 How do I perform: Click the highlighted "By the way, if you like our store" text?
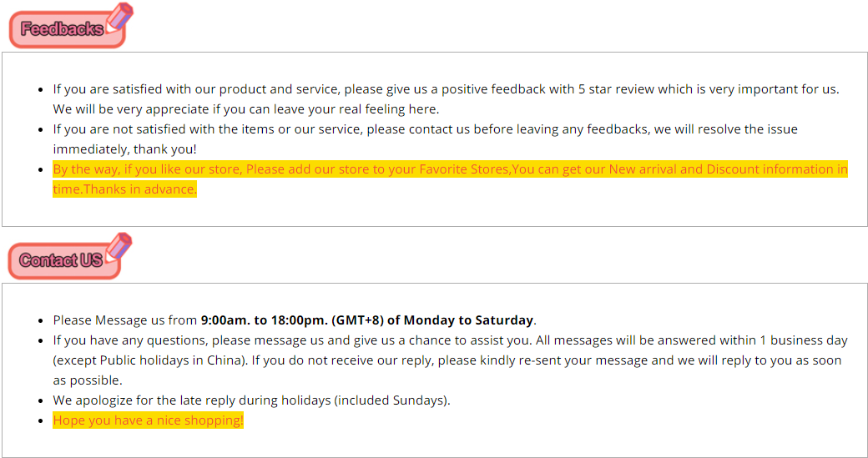tap(148, 169)
